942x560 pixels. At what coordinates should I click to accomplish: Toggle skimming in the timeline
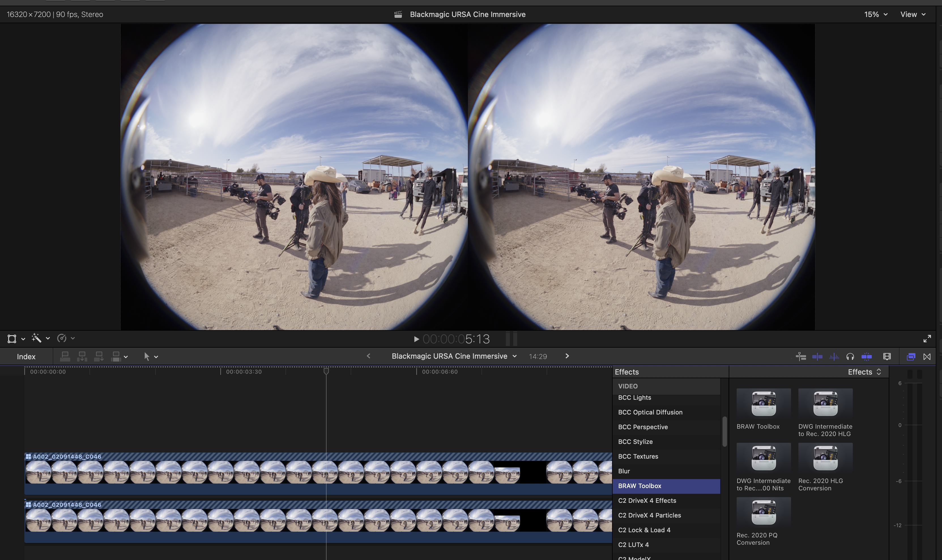coord(817,356)
